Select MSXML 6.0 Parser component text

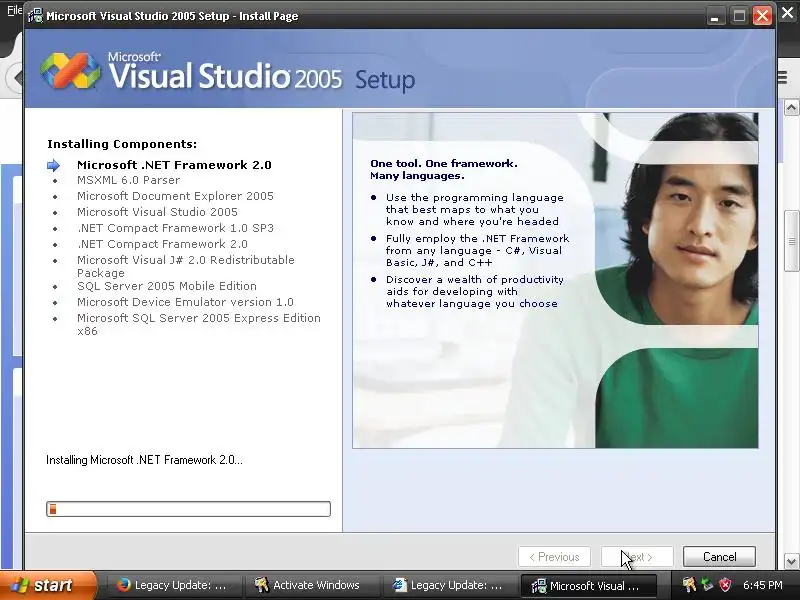tap(129, 180)
